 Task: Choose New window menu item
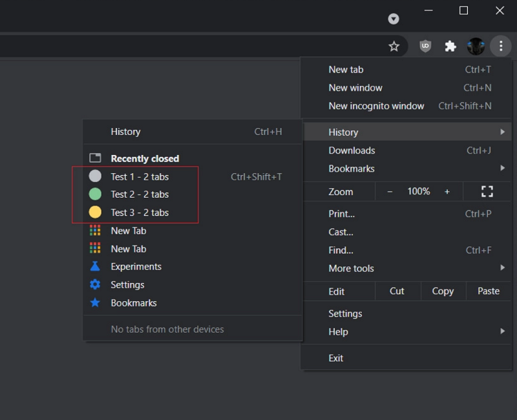406,88
